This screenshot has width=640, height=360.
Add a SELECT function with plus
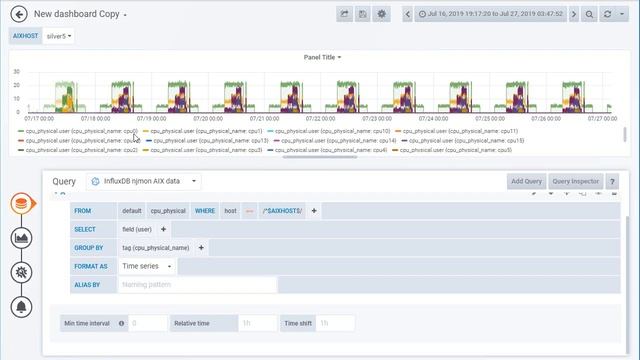[163, 229]
